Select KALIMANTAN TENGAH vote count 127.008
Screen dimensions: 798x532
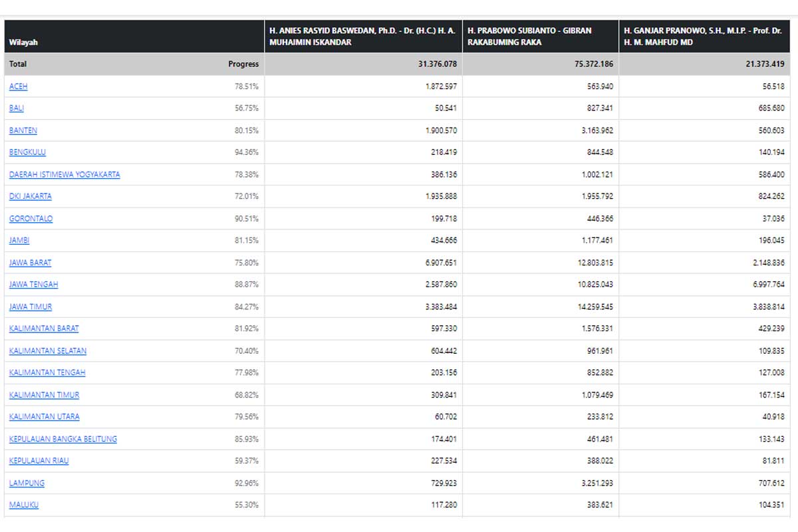(772, 372)
